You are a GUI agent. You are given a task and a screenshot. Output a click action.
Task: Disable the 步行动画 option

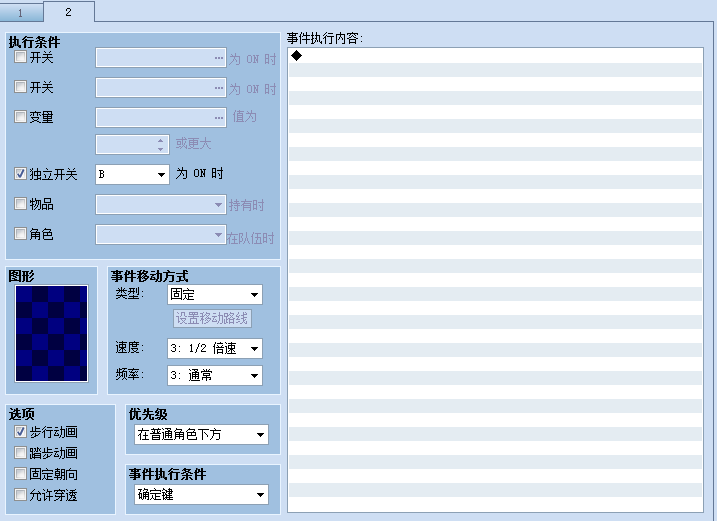point(20,431)
